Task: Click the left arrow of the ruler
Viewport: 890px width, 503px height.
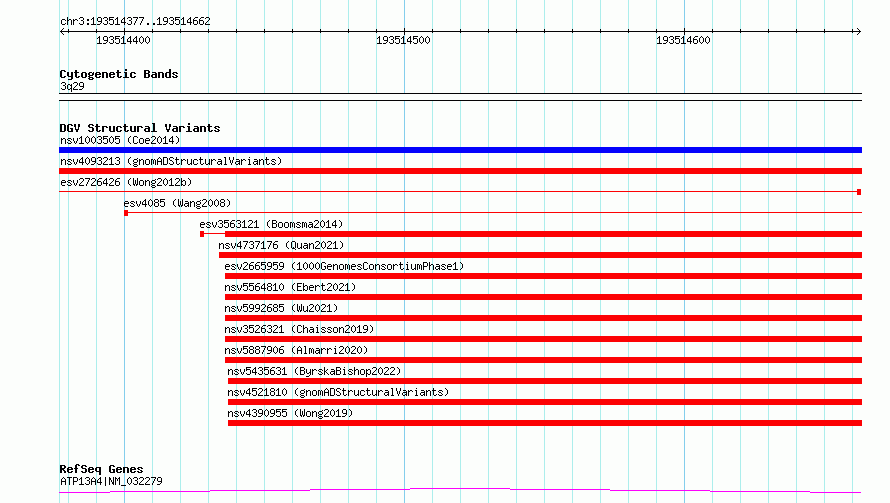Action: tap(63, 32)
